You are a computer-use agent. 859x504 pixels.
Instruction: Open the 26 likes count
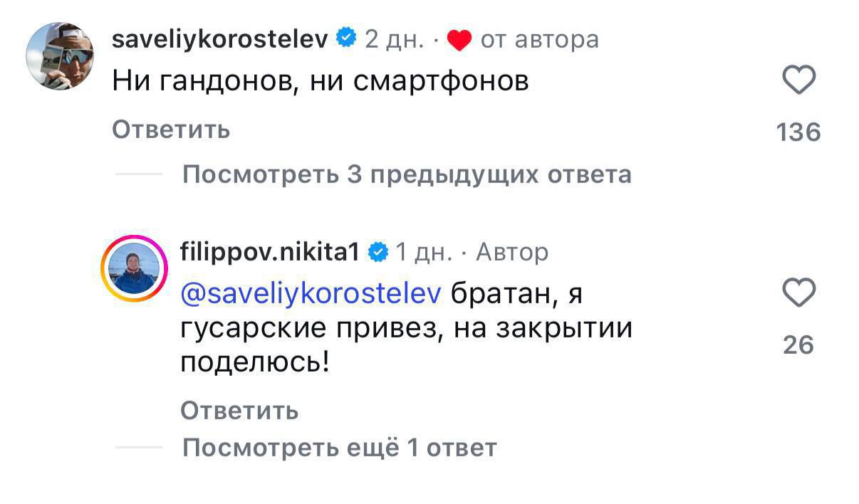click(798, 345)
